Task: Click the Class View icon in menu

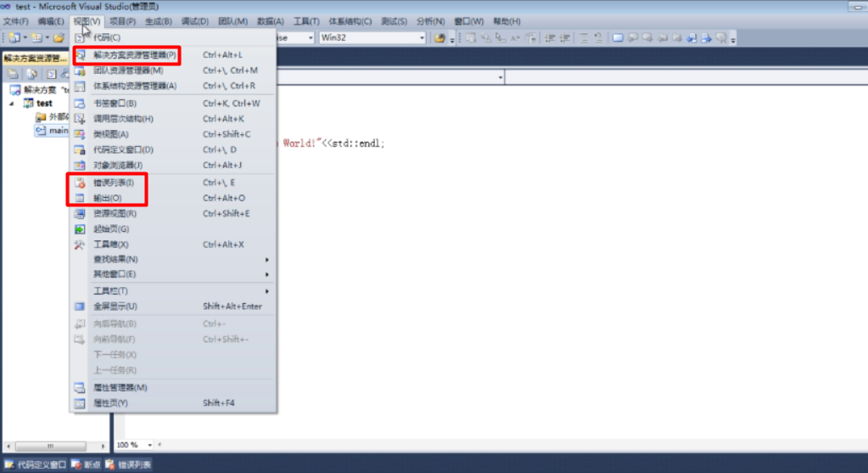Action: click(x=80, y=134)
